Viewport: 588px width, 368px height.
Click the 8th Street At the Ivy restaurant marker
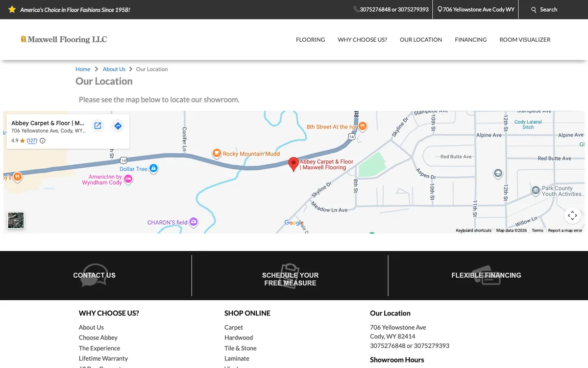click(363, 127)
